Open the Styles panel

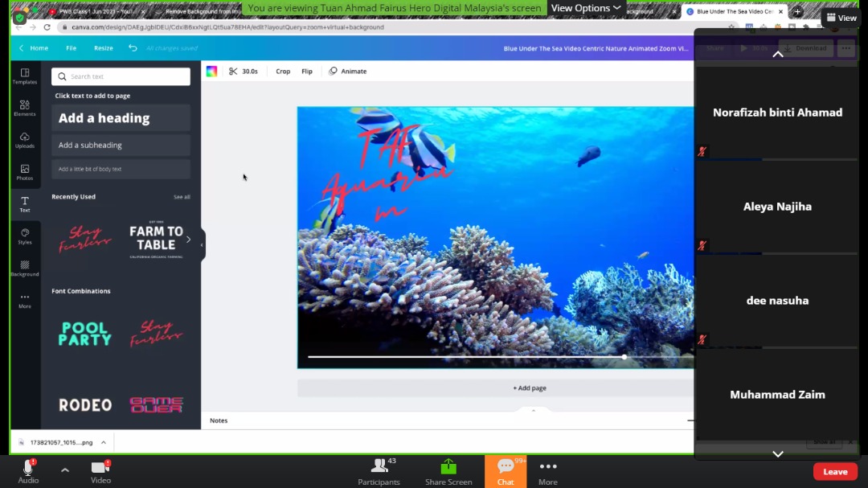tap(25, 236)
